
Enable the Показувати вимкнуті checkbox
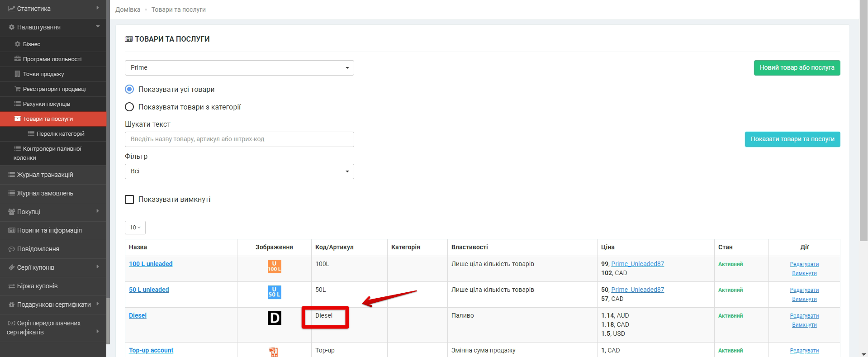coord(129,200)
